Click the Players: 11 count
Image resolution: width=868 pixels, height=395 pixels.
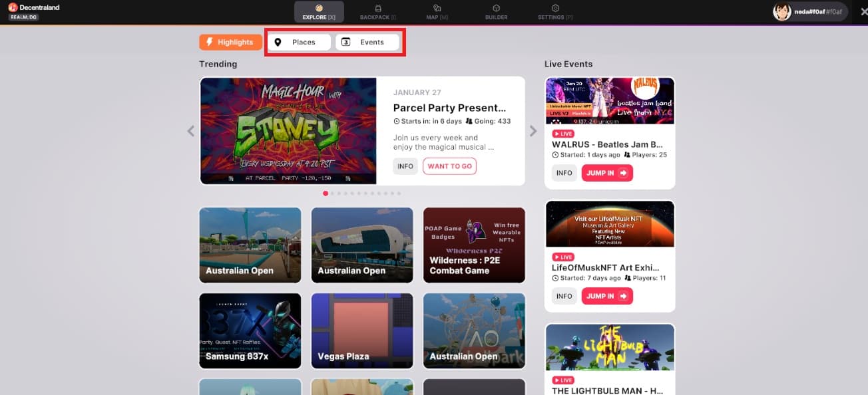(645, 278)
